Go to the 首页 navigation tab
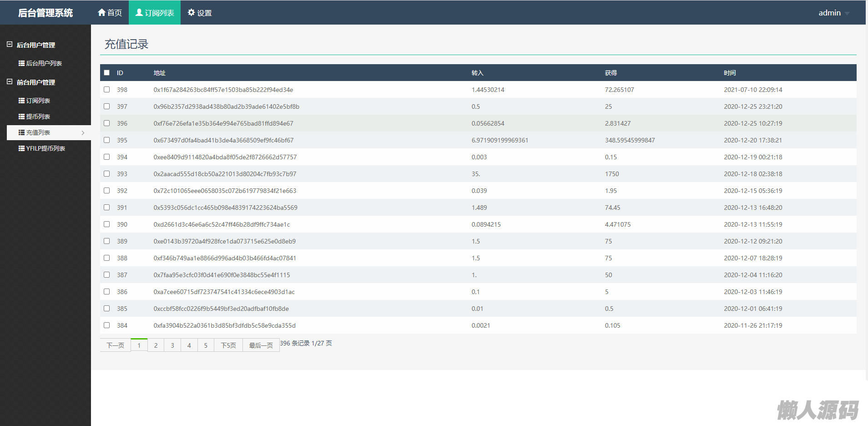868x426 pixels. pos(110,13)
